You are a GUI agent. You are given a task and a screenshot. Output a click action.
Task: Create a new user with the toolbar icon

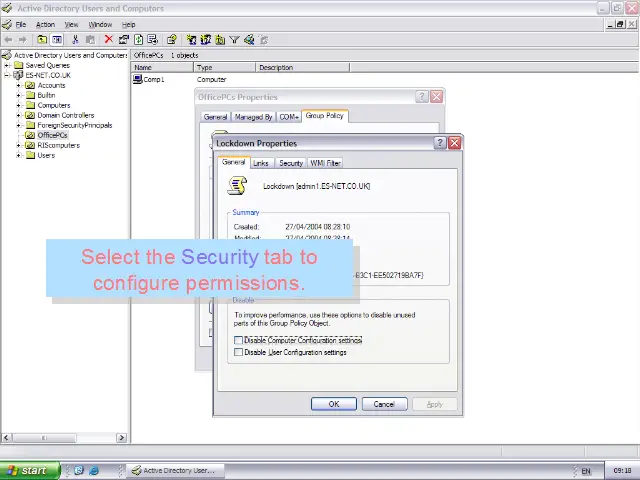[191, 40]
